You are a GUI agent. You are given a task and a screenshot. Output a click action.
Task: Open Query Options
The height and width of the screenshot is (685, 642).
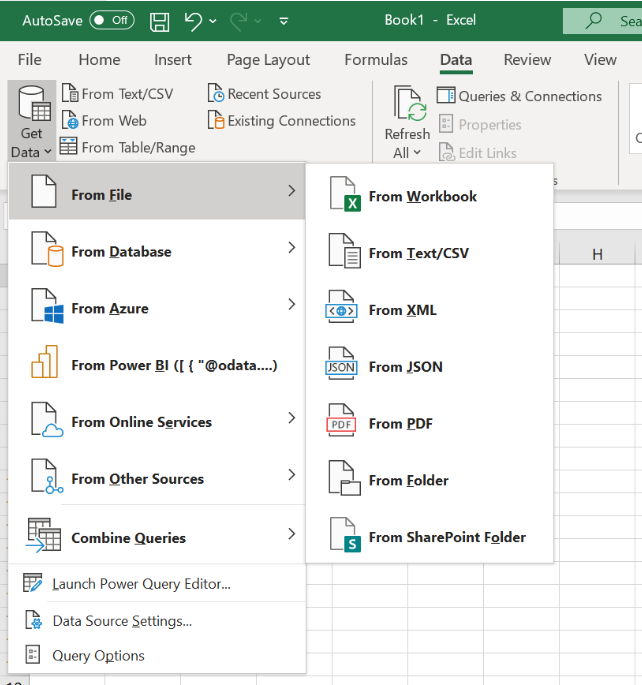point(157,655)
